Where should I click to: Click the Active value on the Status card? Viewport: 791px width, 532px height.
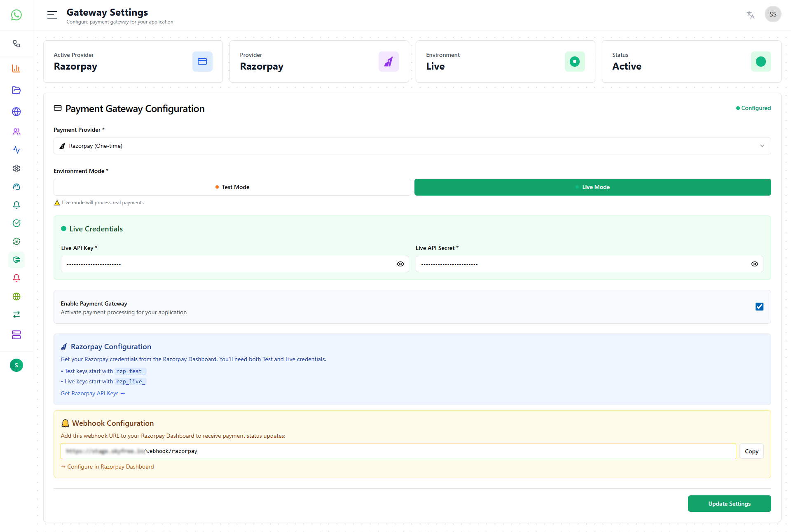[x=627, y=66]
